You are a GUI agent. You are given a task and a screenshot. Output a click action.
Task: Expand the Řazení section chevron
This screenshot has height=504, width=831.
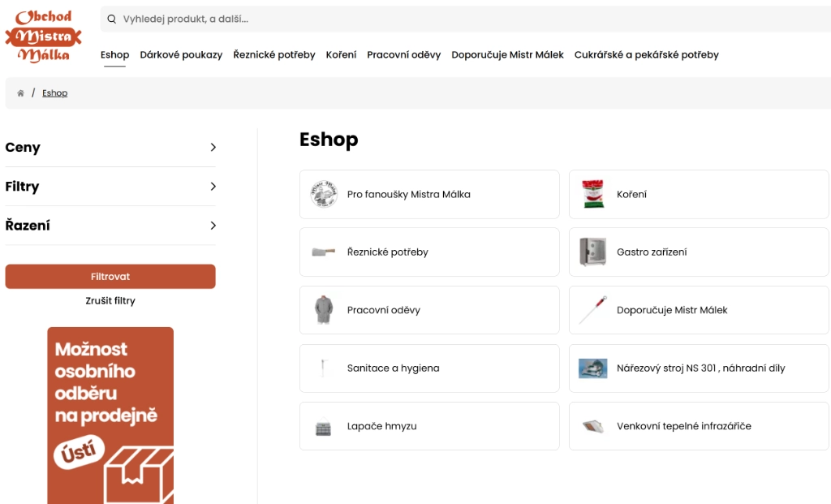pos(213,226)
